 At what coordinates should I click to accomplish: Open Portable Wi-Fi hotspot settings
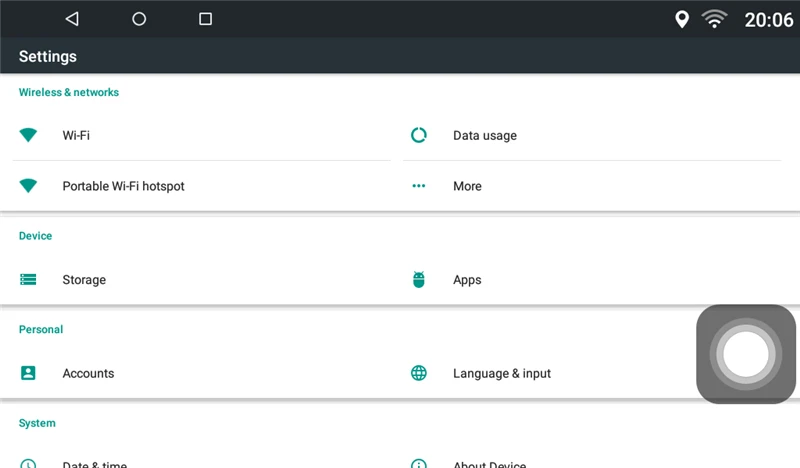pyautogui.click(x=202, y=186)
